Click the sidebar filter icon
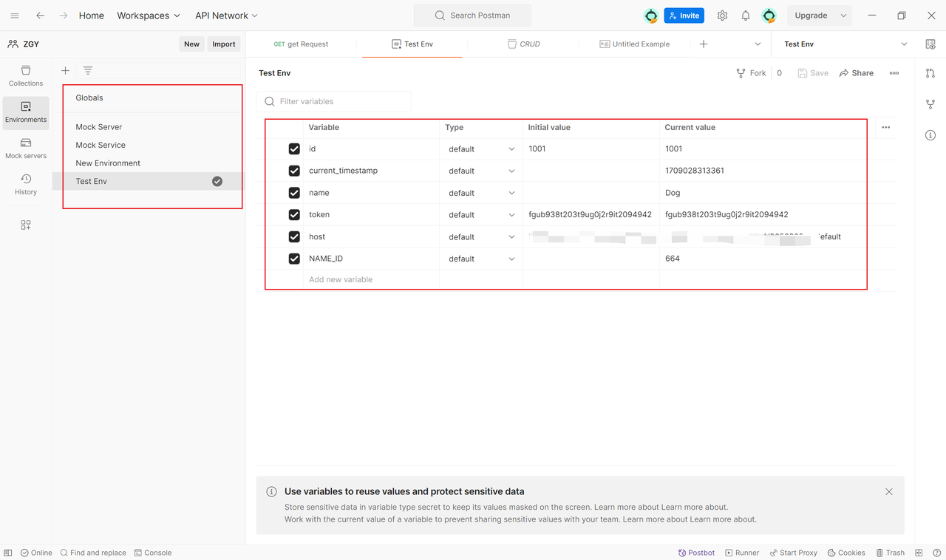 [x=88, y=71]
